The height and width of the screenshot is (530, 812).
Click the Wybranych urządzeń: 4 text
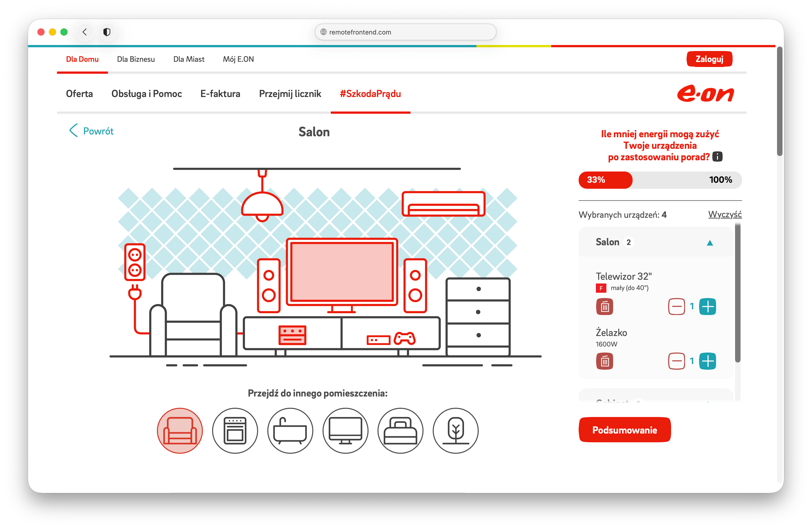click(x=622, y=215)
